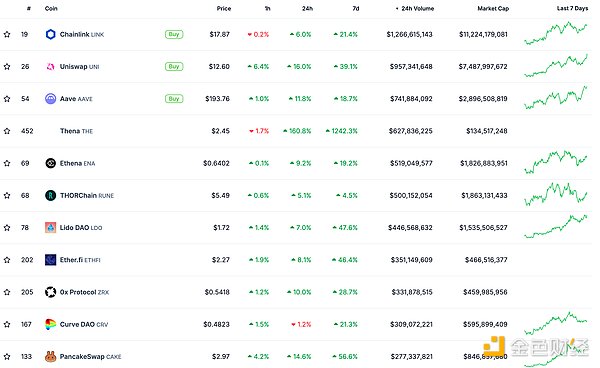
Task: Sort by the 24h Volume column header
Action: (415, 8)
